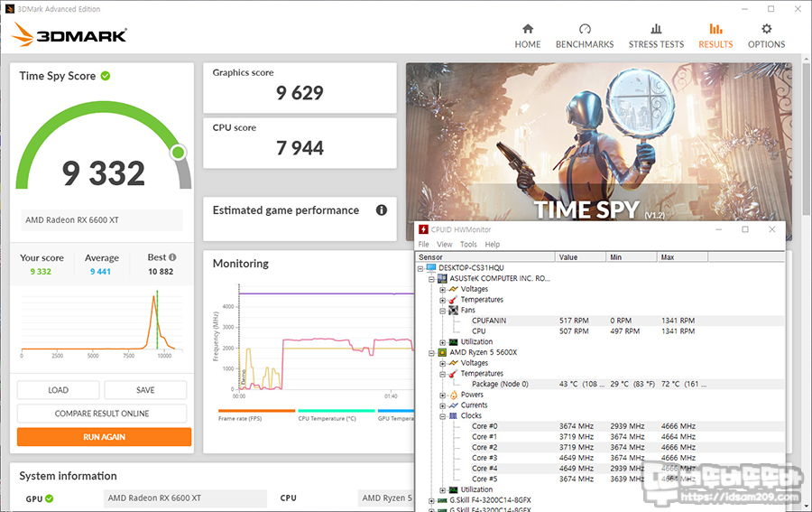The width and height of the screenshot is (812, 512).
Task: Click the Clocks chip icon
Action: [x=453, y=415]
